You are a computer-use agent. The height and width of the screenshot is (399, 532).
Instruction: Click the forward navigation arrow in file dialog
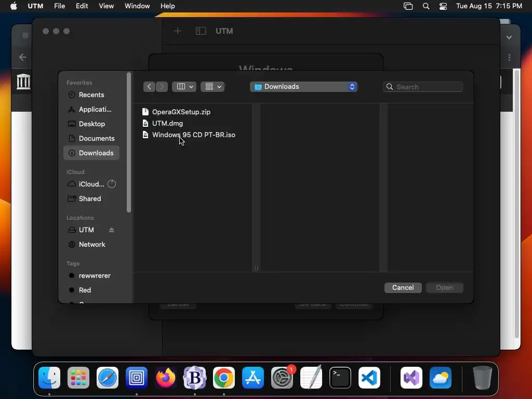(162, 87)
